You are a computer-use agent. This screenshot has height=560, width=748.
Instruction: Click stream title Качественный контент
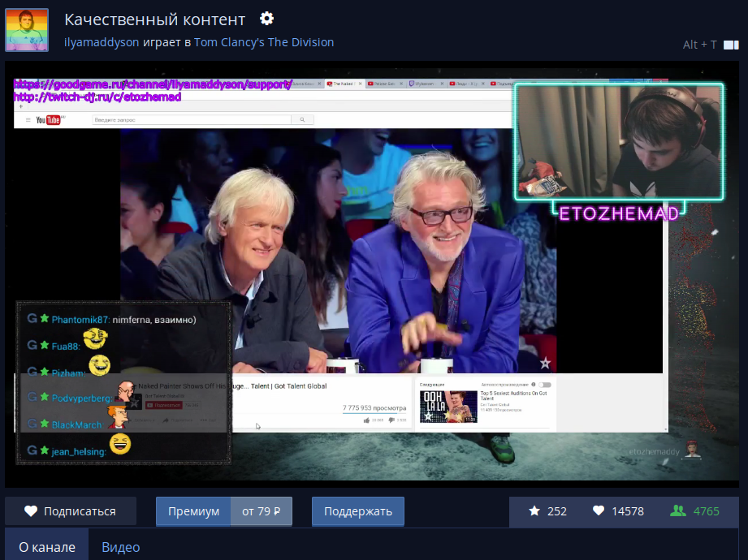click(x=154, y=19)
